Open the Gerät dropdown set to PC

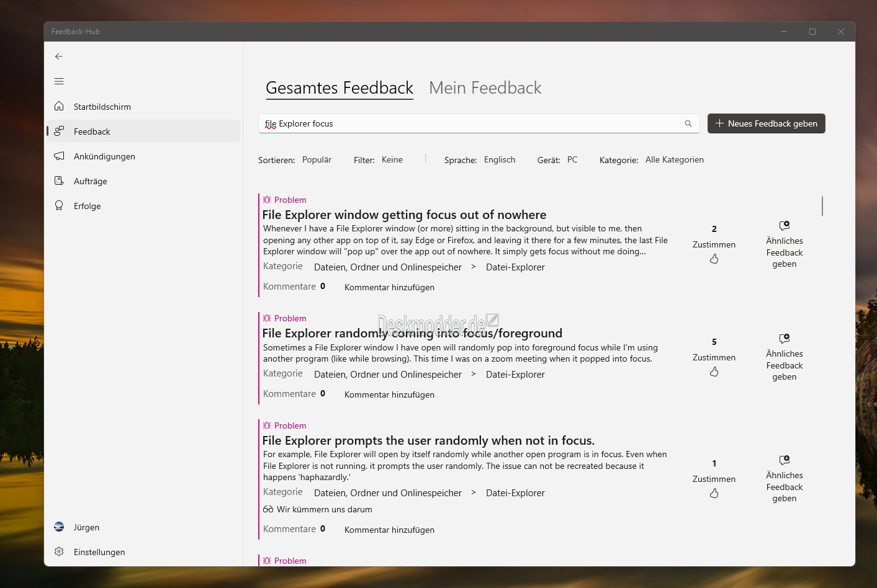pos(572,160)
